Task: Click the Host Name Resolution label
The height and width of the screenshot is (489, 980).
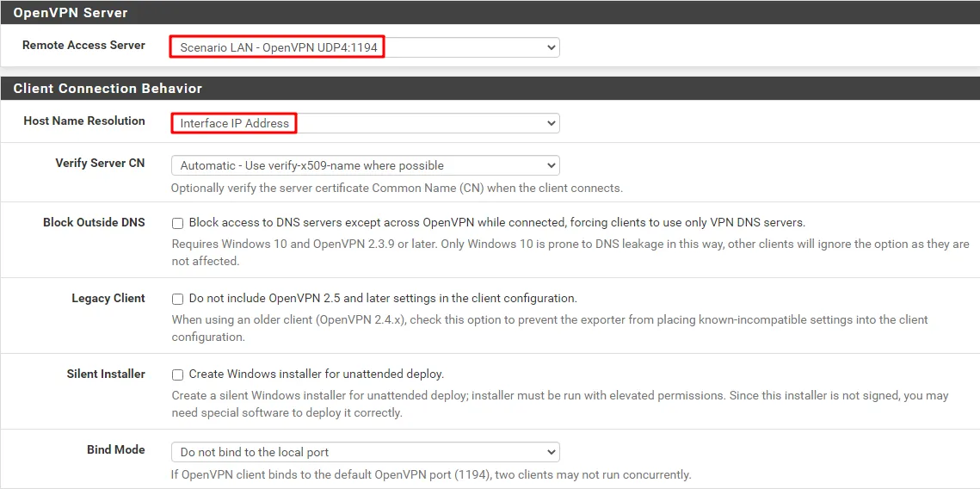Action: pos(84,121)
